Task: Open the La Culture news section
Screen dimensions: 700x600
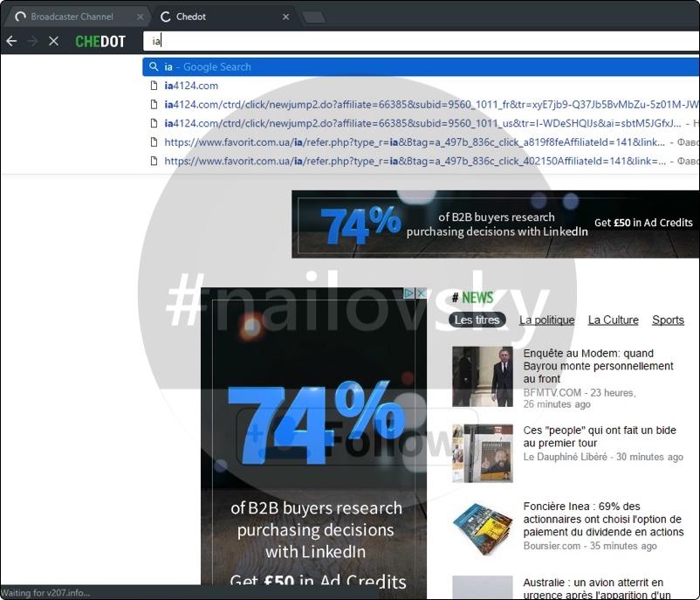Action: point(613,320)
